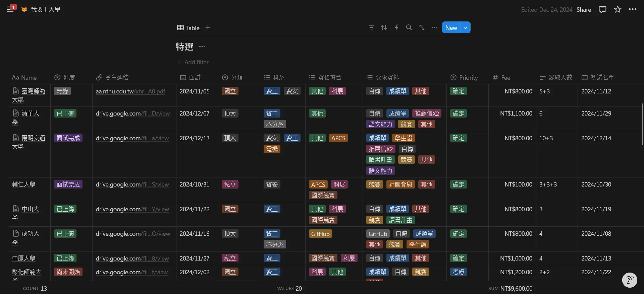
Task: Open the Fee column header menu
Action: coord(512,77)
